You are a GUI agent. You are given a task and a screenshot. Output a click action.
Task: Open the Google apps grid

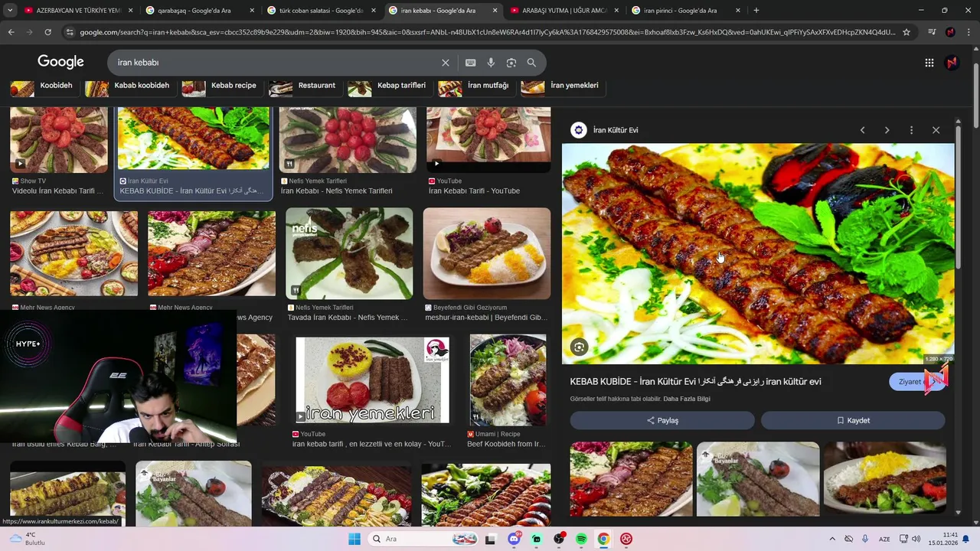(929, 63)
